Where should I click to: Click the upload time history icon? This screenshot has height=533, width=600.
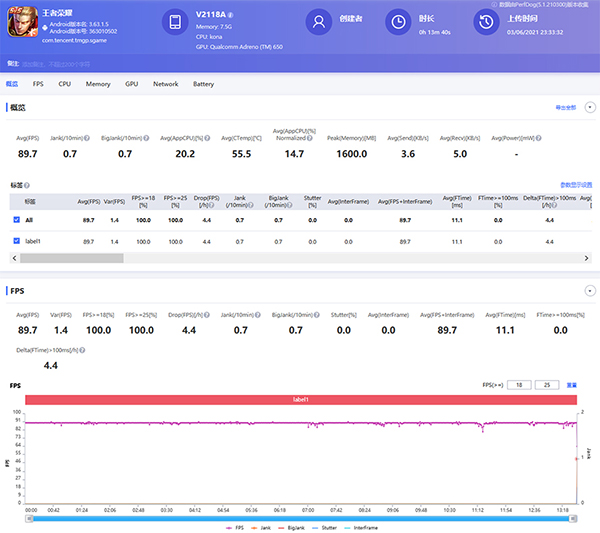485,22
